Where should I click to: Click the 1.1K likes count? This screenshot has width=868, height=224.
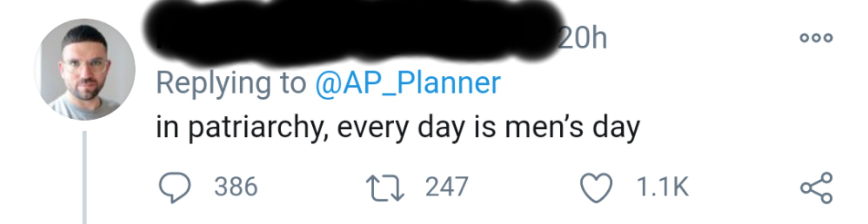coord(662,187)
